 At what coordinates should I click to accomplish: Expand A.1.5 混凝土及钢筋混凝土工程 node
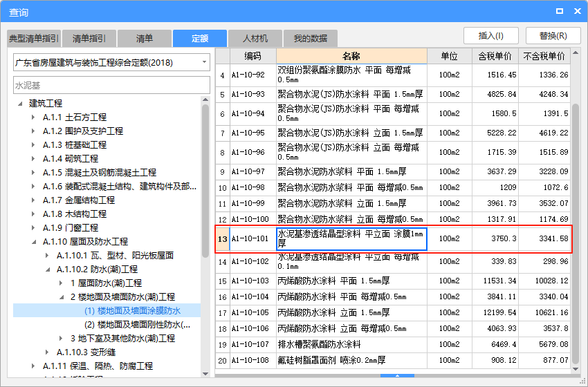[x=33, y=173]
